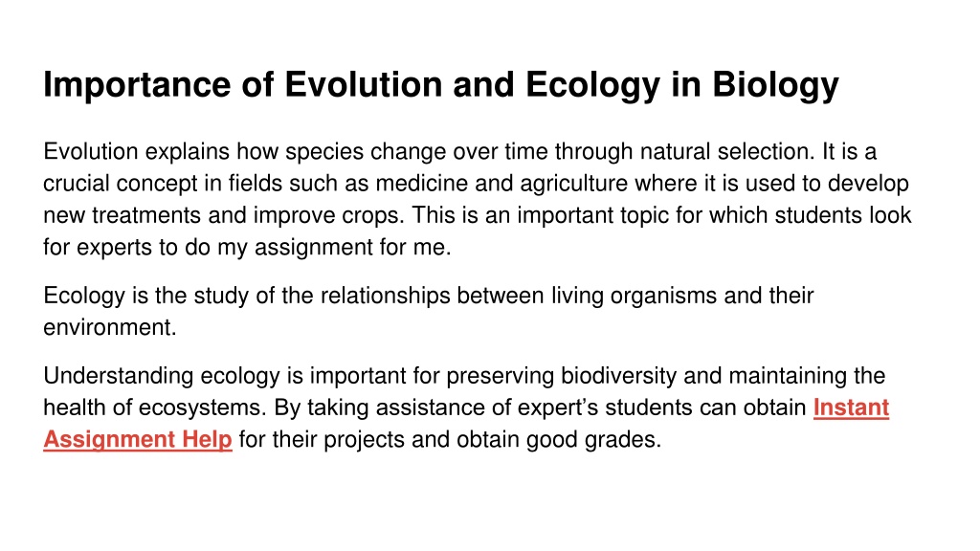The image size is (980, 551).
Task: Select the paragraph beginning "Understanding ecology is important"
Action: point(466,408)
